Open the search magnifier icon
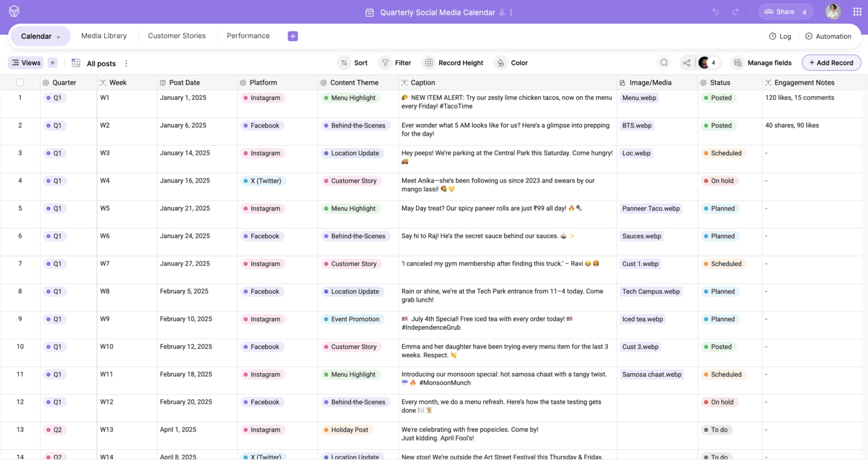This screenshot has width=868, height=460. coord(664,63)
